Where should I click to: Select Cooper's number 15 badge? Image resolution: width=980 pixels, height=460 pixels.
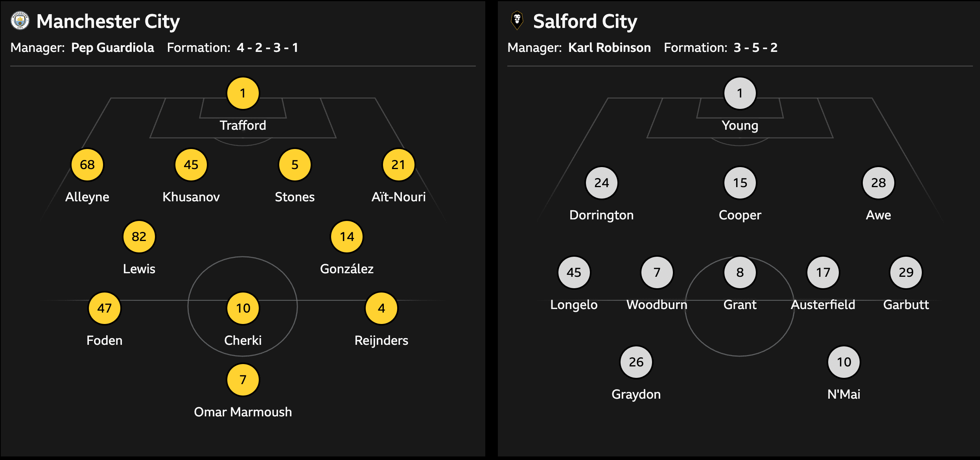pyautogui.click(x=740, y=183)
